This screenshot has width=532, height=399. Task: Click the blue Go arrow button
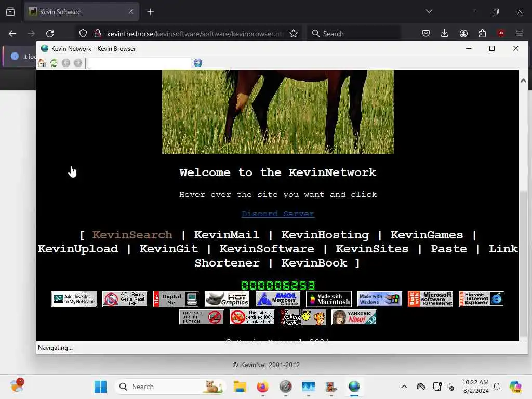point(198,63)
